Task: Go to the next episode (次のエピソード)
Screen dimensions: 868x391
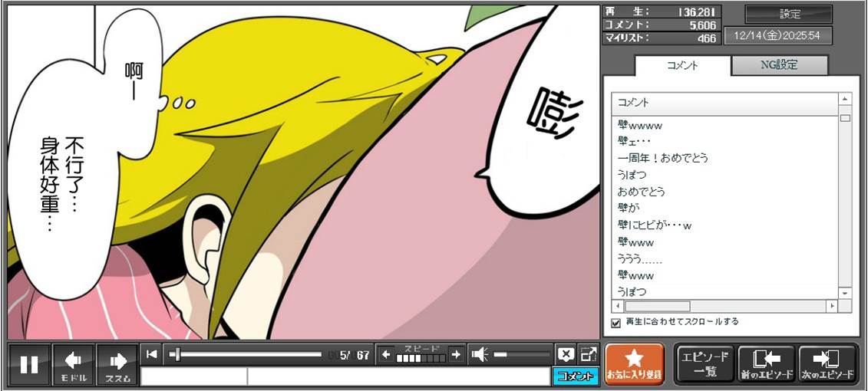Action: tap(827, 363)
